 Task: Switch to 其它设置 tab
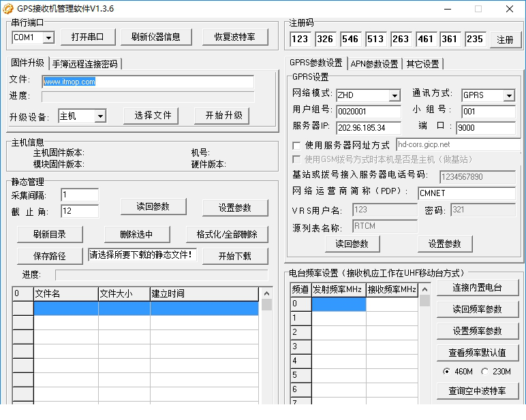(422, 64)
